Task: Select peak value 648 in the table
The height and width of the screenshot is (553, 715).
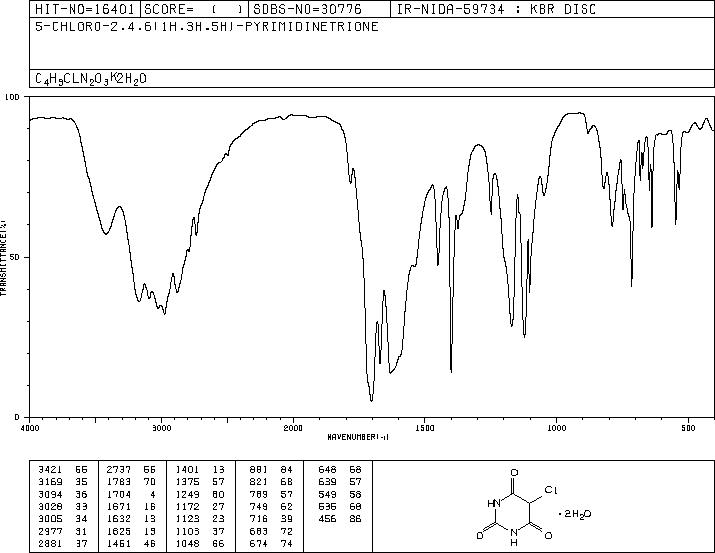Action: tap(327, 470)
